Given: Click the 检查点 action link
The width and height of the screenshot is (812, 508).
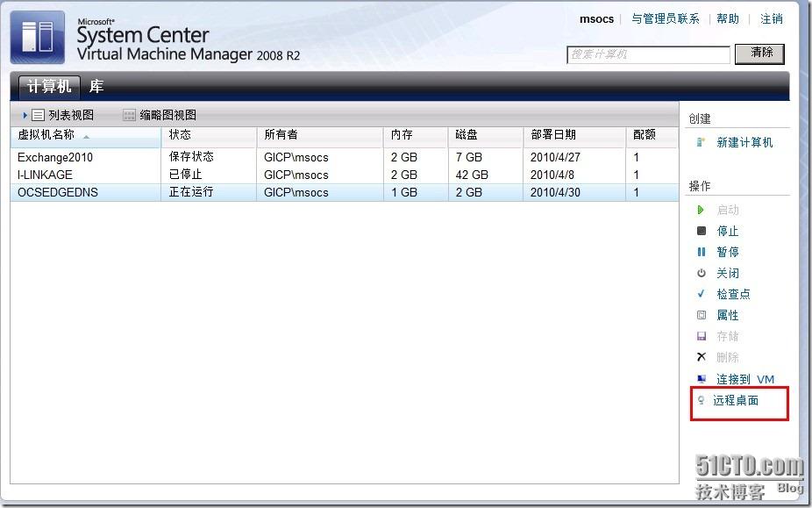Looking at the screenshot, I should pyautogui.click(x=733, y=295).
